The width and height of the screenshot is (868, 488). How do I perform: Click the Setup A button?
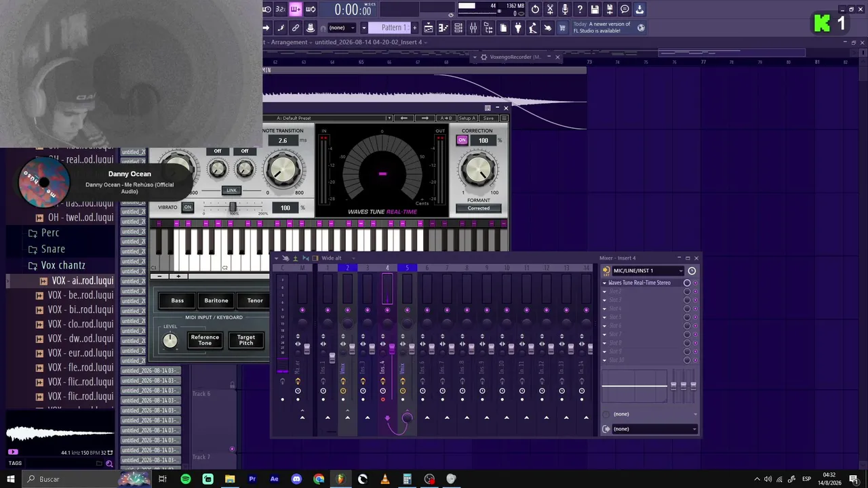pos(467,119)
